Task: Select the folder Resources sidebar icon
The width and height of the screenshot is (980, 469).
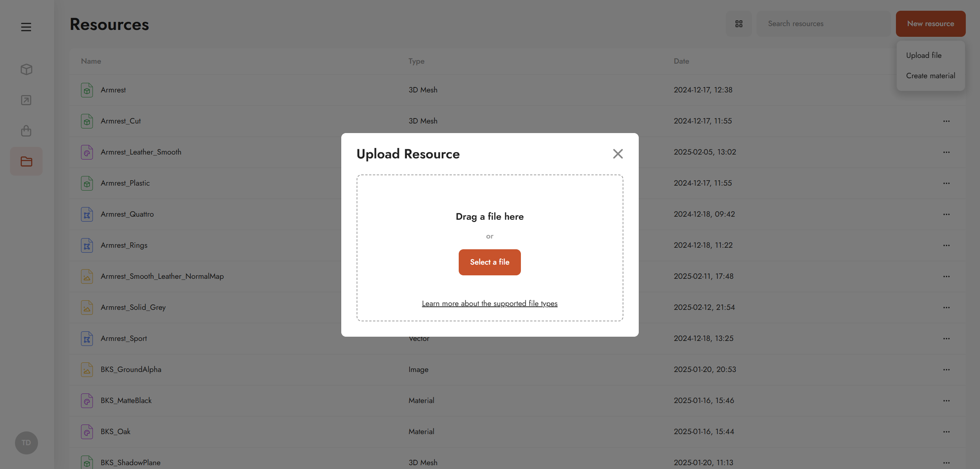Action: tap(26, 161)
